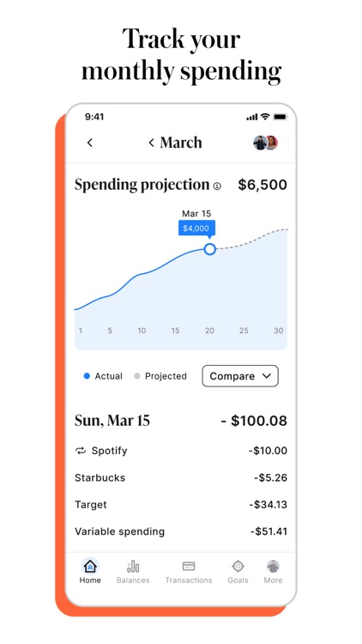Open the profile avatars at top right
Screen dimensions: 362x644
pos(266,143)
